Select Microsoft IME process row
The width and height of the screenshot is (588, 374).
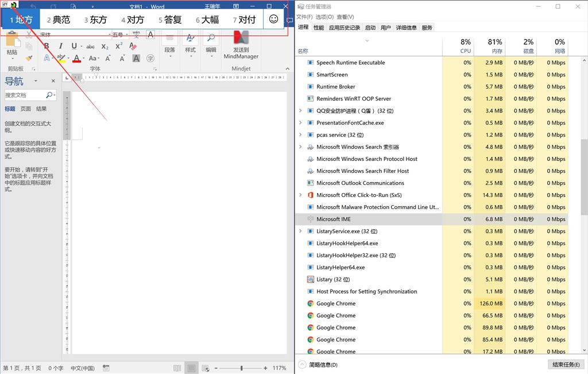click(431, 219)
